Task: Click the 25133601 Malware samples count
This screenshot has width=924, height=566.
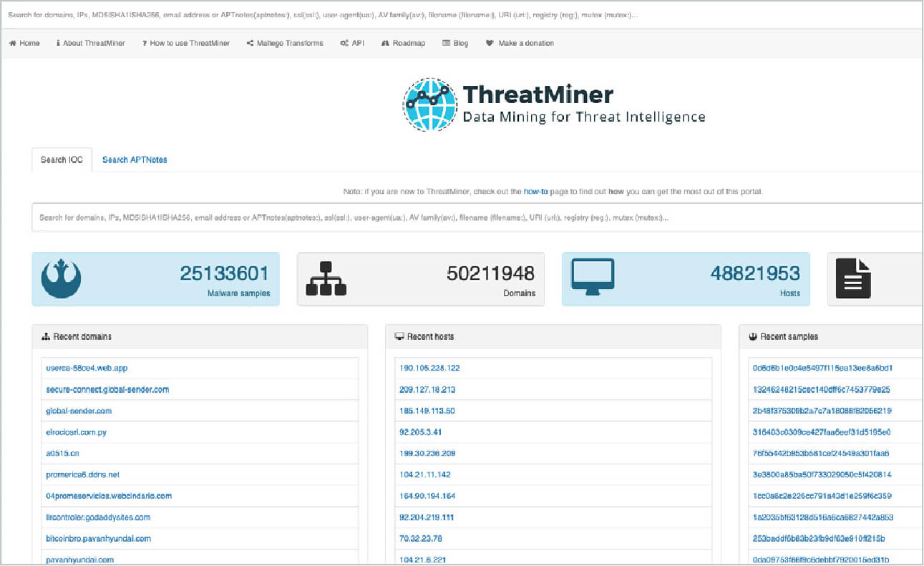Action: 224,273
